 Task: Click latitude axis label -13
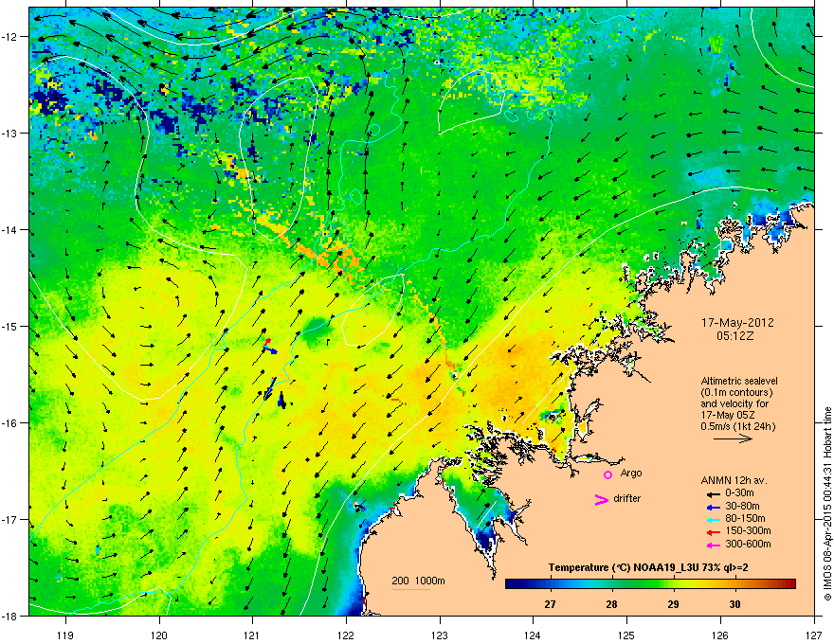(x=9, y=134)
